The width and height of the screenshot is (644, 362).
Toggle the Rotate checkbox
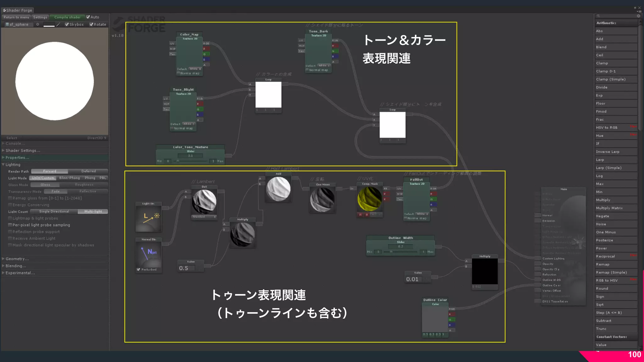(x=91, y=24)
